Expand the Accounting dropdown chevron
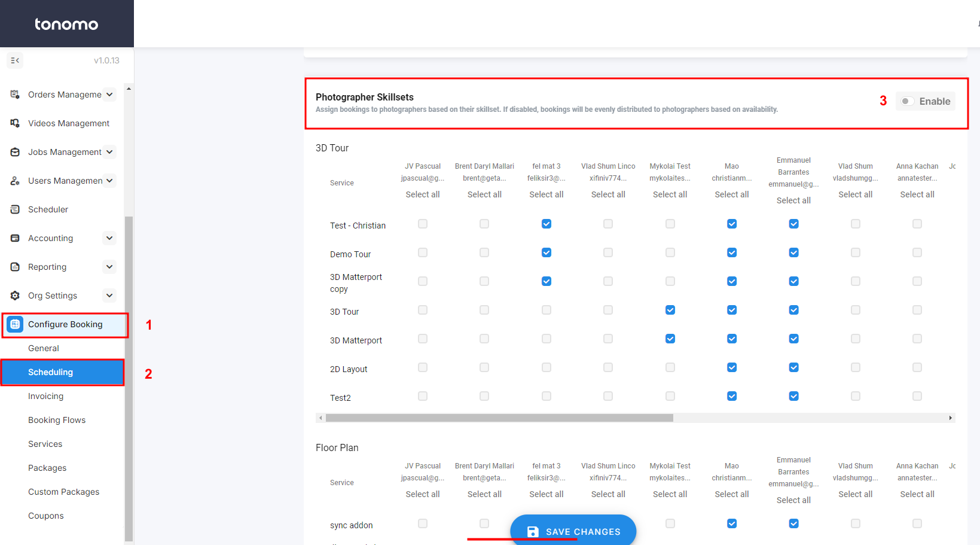The height and width of the screenshot is (545, 980). point(109,238)
